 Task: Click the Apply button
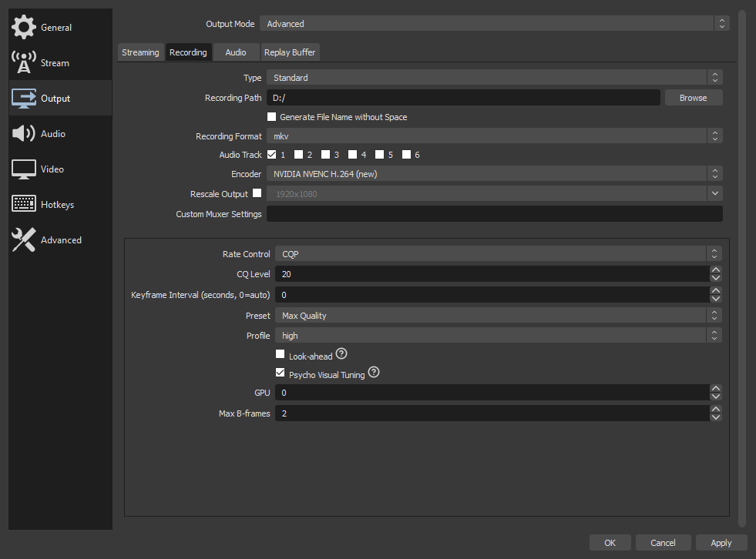721,543
